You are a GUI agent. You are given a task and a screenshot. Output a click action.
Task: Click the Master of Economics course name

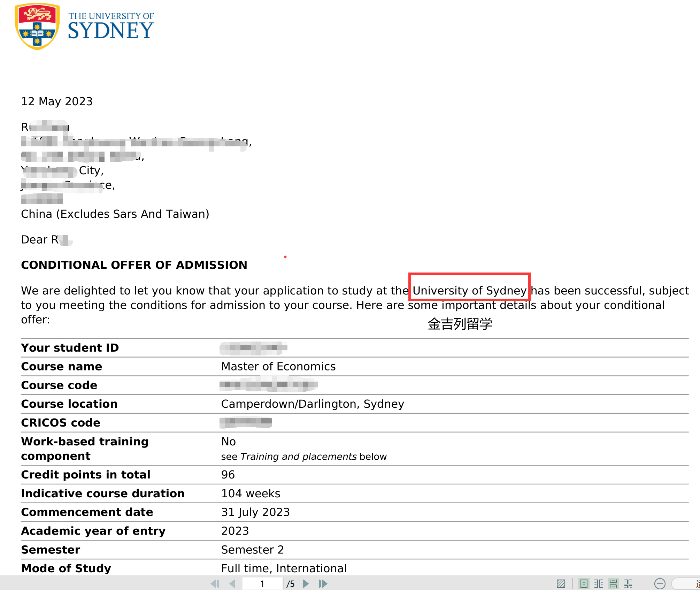278,366
